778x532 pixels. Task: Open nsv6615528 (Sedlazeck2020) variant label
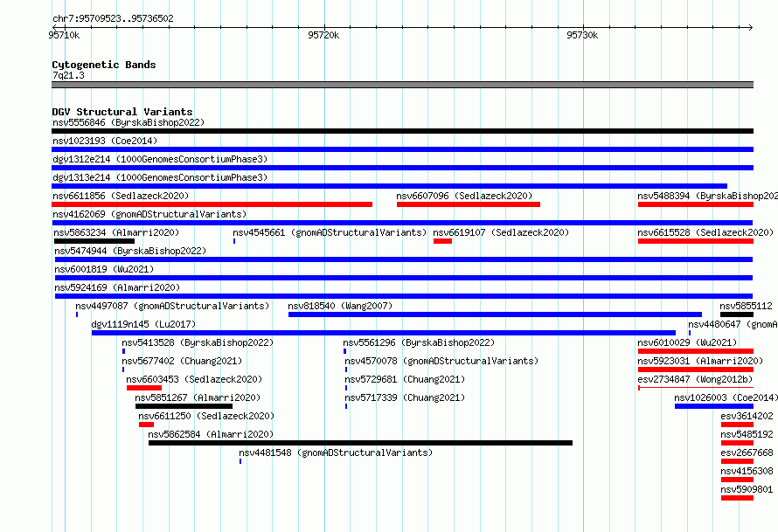(705, 232)
